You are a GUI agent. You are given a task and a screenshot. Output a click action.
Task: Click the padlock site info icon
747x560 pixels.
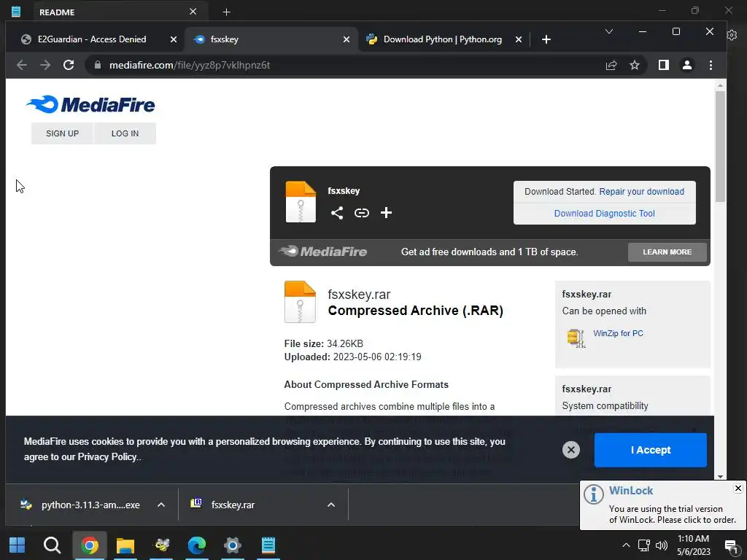click(x=98, y=65)
